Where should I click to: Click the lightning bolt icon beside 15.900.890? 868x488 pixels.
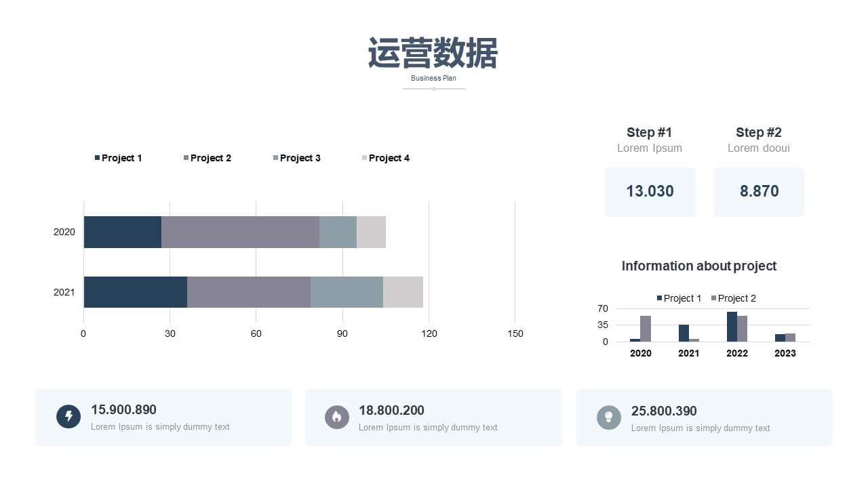pyautogui.click(x=68, y=416)
